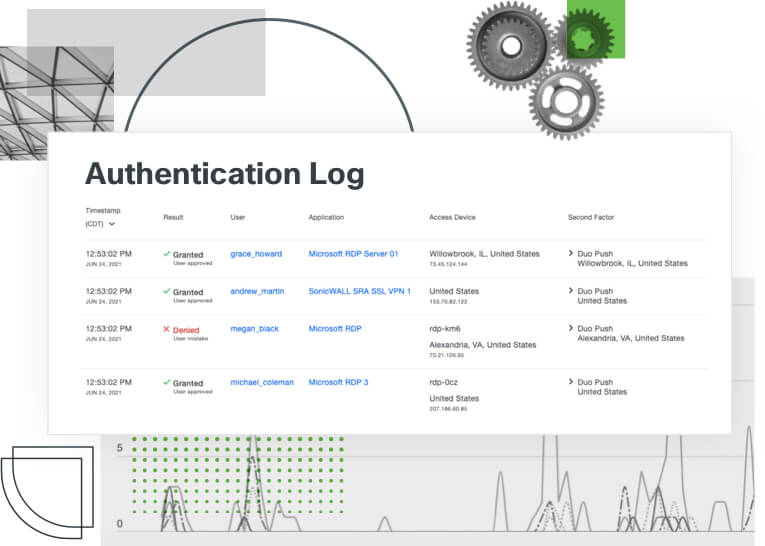
Task: Select the Duo Push text in michael_coleman row
Action: coord(595,383)
